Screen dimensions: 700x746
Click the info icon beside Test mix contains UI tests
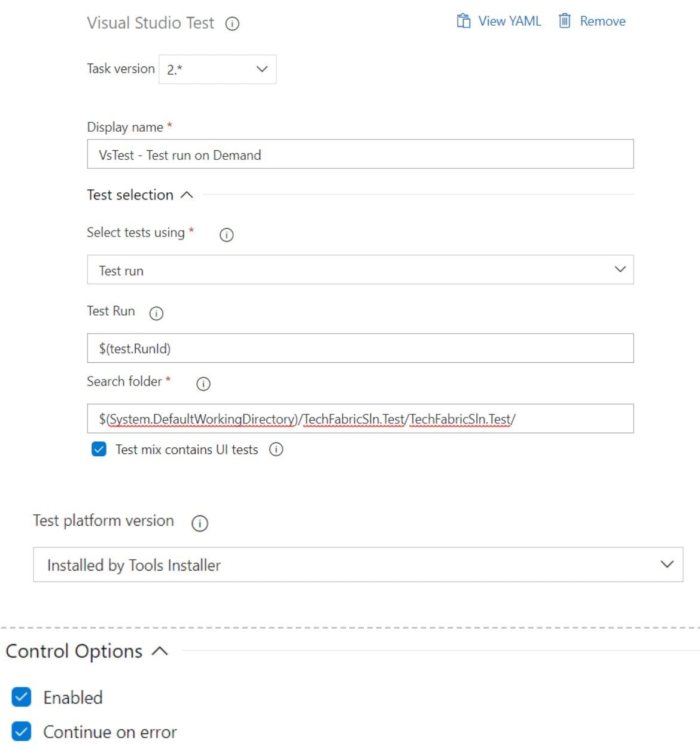click(x=276, y=450)
